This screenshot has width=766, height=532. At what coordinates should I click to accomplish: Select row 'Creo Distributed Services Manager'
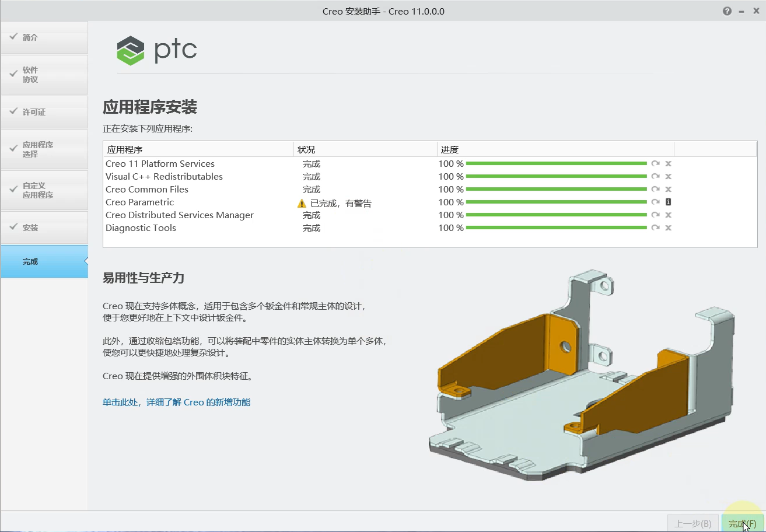(430, 215)
